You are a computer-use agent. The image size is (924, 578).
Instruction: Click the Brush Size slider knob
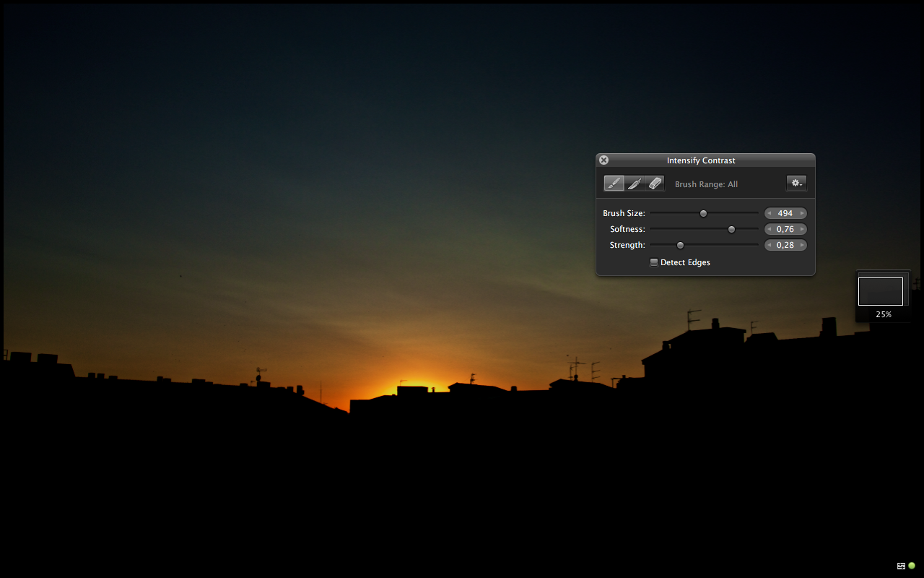pyautogui.click(x=703, y=213)
